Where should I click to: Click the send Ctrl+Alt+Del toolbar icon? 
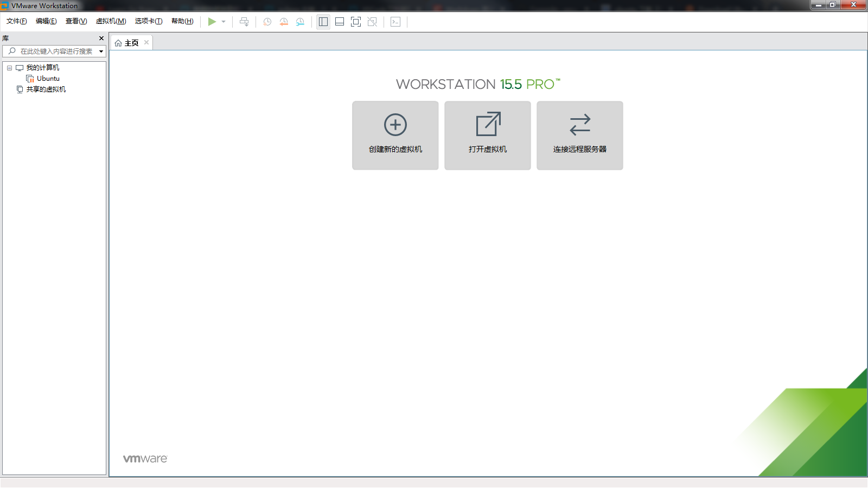[x=244, y=22]
